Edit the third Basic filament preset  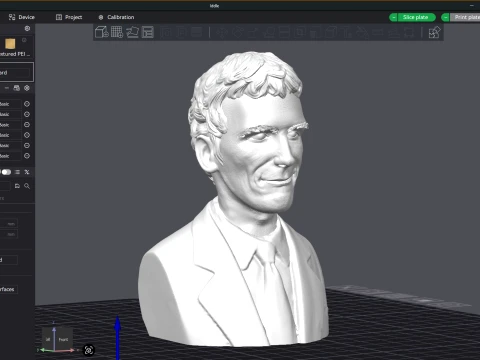click(27, 125)
